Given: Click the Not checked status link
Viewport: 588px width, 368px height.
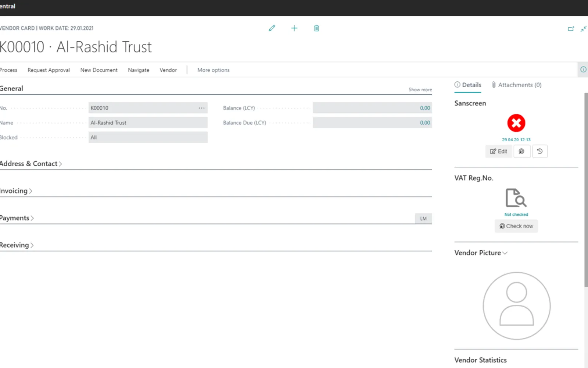Looking at the screenshot, I should coord(516,214).
